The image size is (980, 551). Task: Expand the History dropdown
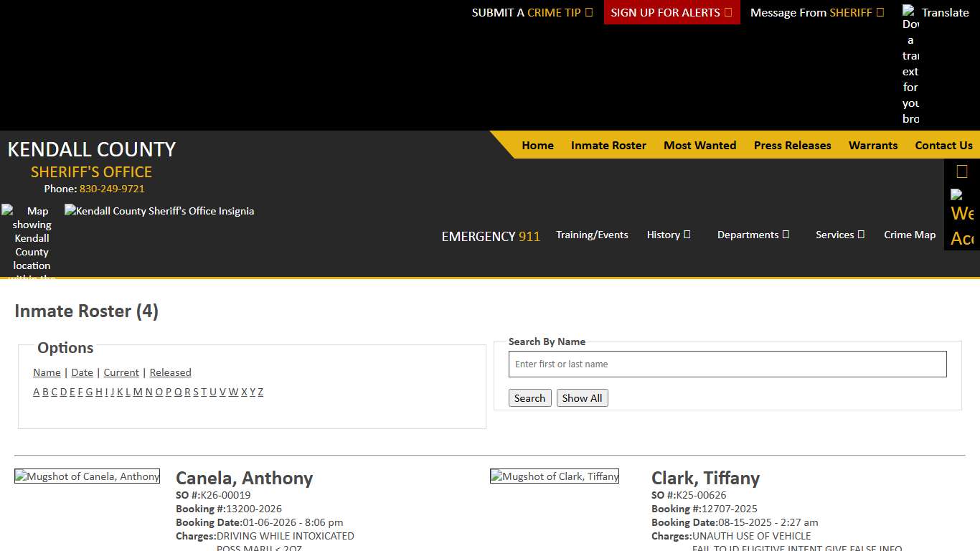tap(668, 235)
